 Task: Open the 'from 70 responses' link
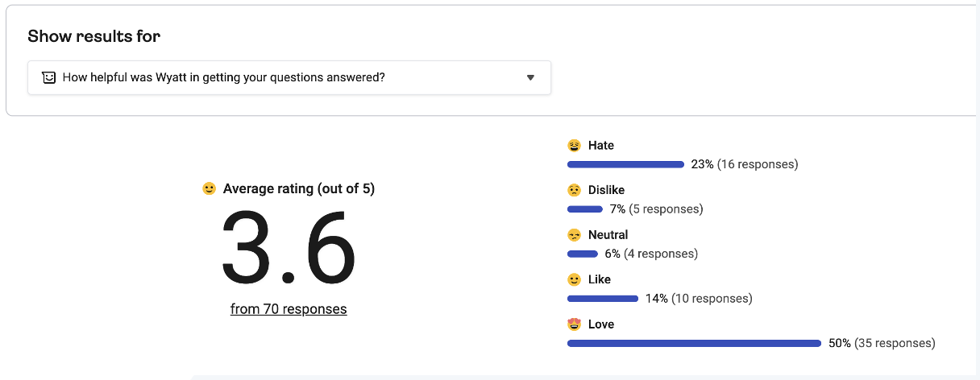(x=289, y=309)
